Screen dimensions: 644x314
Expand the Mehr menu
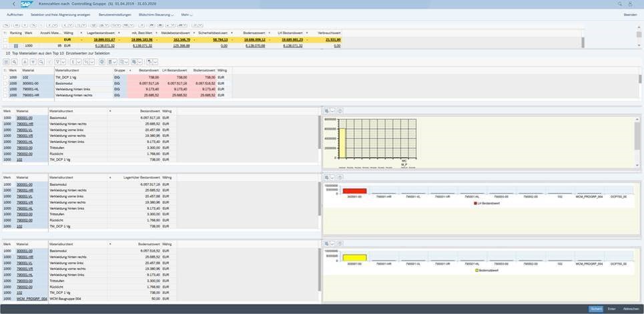point(187,14)
